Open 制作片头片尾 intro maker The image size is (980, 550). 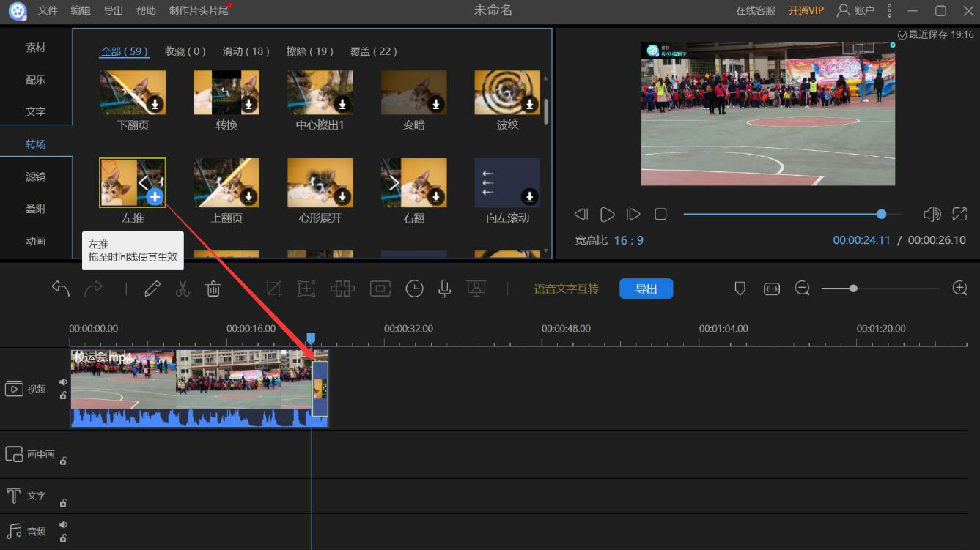coord(199,11)
